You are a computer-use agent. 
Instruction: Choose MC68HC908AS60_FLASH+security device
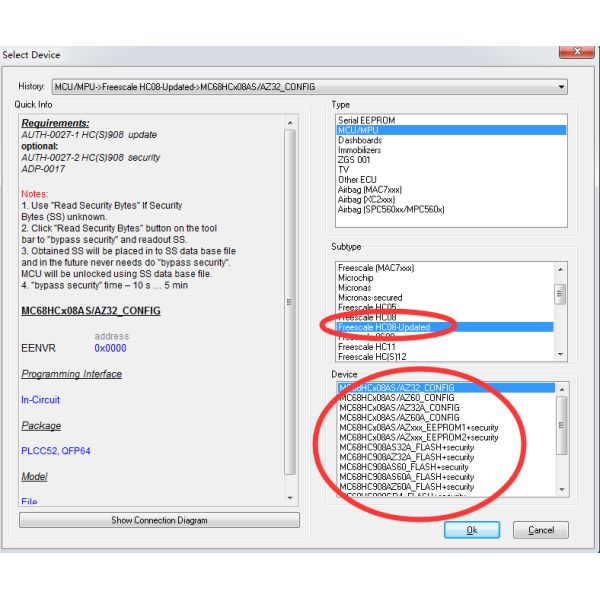[x=403, y=467]
